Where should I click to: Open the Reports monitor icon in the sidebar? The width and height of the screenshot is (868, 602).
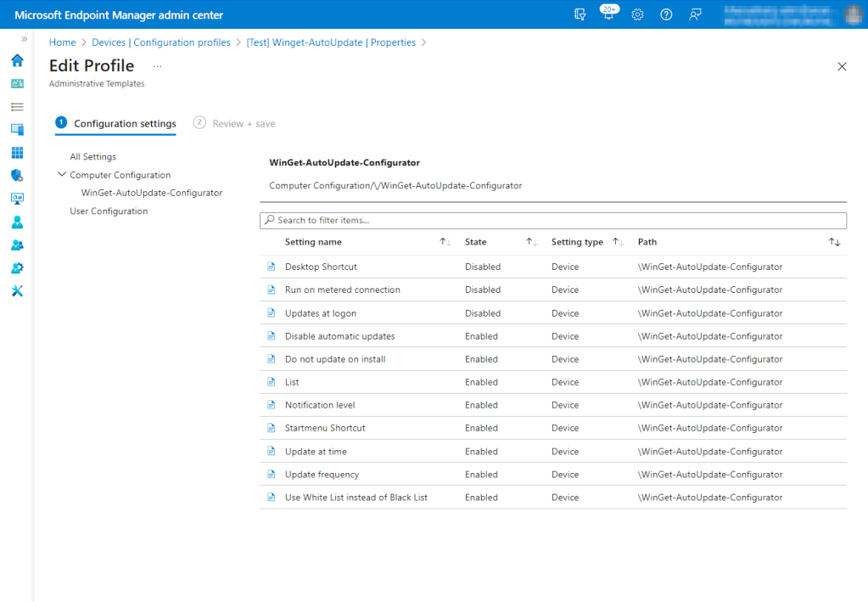[x=16, y=198]
